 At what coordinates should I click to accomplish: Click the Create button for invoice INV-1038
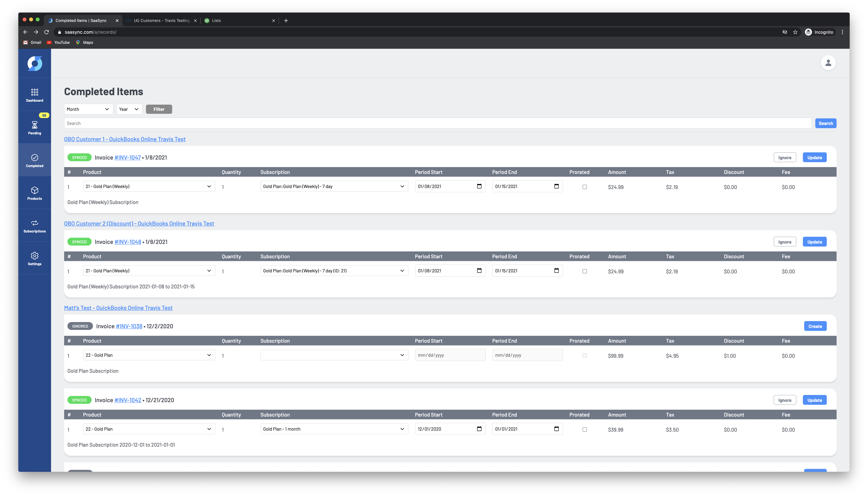[815, 326]
